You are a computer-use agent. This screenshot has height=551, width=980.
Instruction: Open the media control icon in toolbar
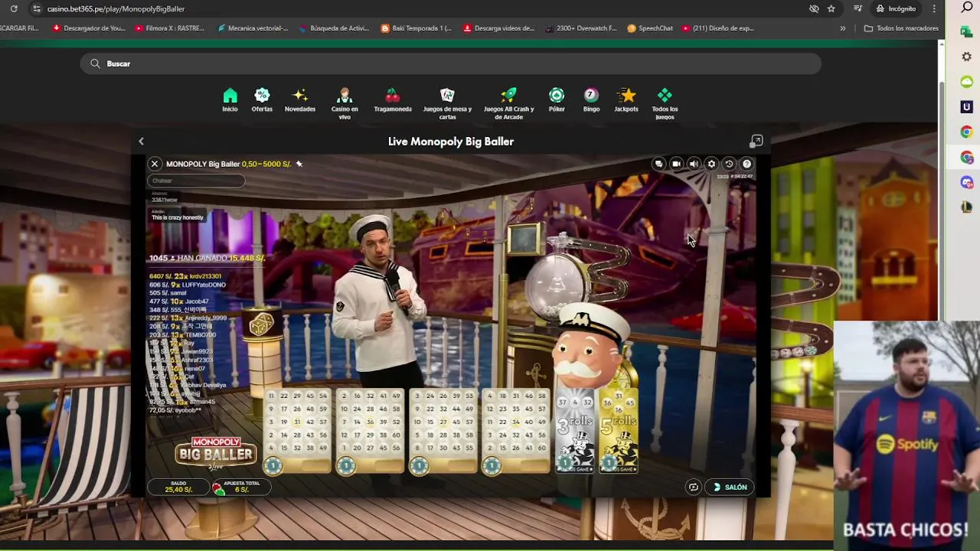pos(857,8)
